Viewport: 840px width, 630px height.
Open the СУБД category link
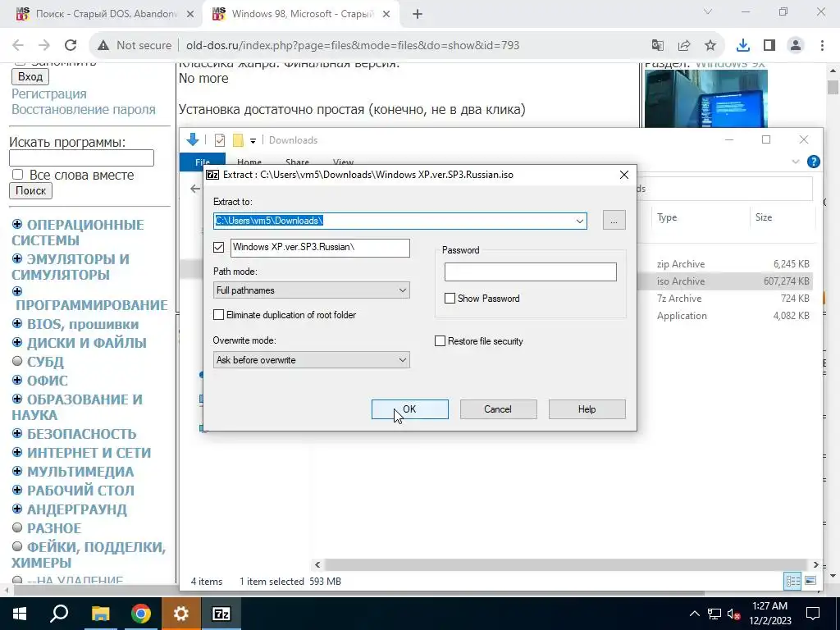[46, 362]
